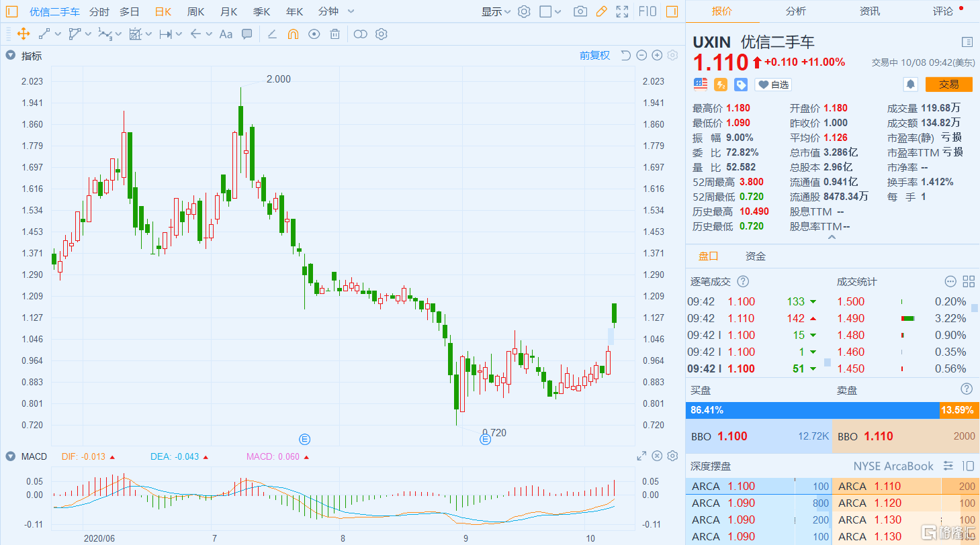Switch to the 资金 capital flow tab
The image size is (980, 545).
tap(756, 256)
